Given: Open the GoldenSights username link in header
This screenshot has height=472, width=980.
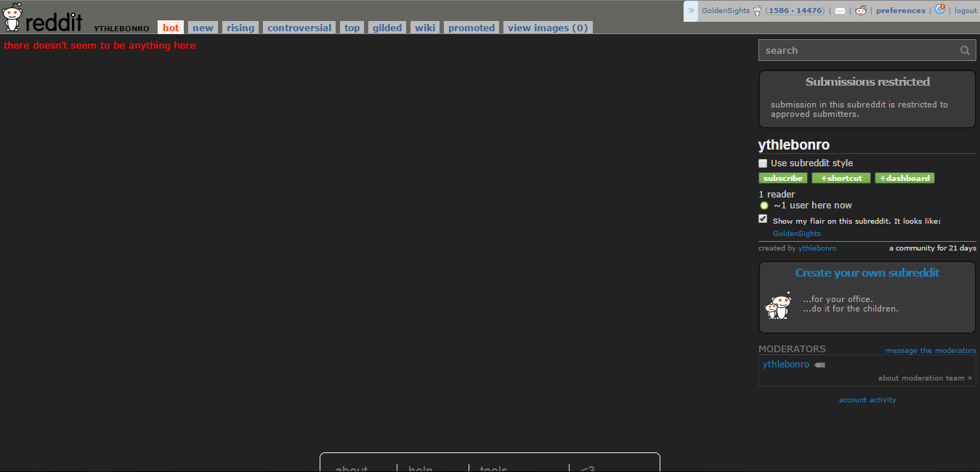Looking at the screenshot, I should pos(726,11).
